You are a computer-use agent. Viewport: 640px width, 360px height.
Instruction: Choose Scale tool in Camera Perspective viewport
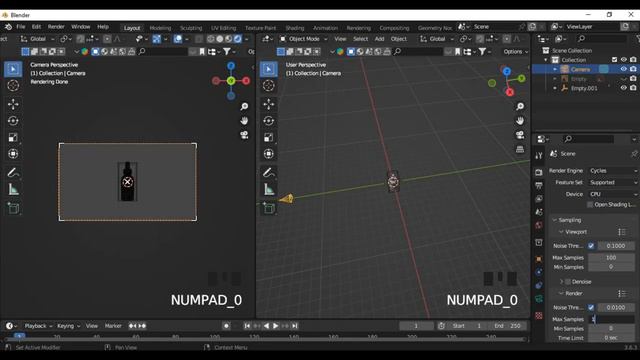click(13, 138)
